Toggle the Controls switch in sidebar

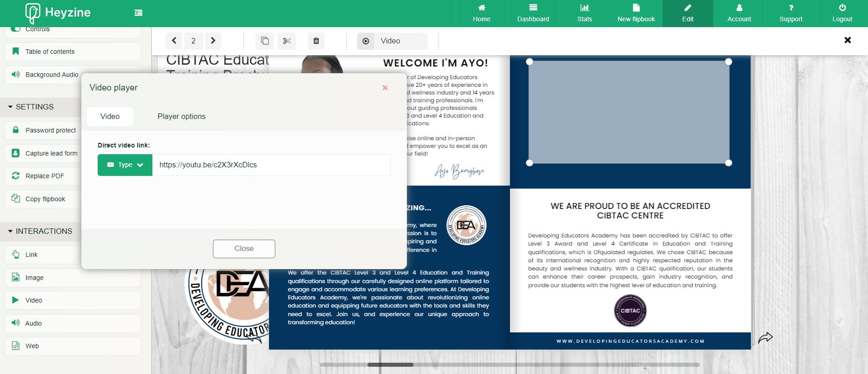[16, 29]
